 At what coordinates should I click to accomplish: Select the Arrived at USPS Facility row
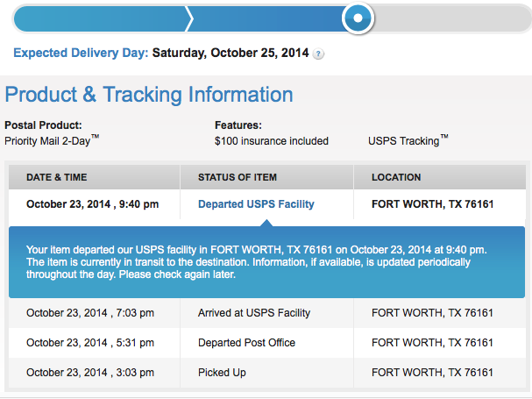(x=267, y=313)
